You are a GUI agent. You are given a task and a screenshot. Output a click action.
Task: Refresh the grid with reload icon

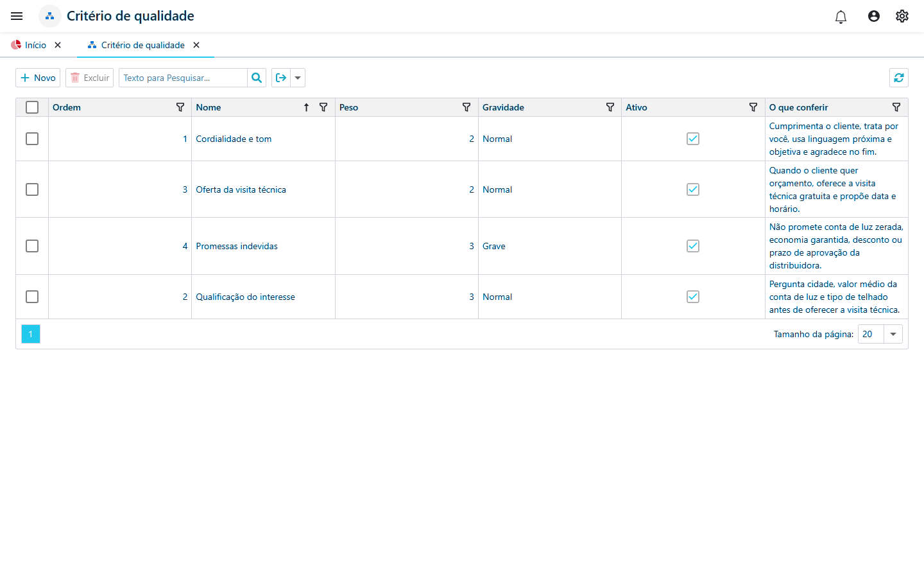coord(899,78)
